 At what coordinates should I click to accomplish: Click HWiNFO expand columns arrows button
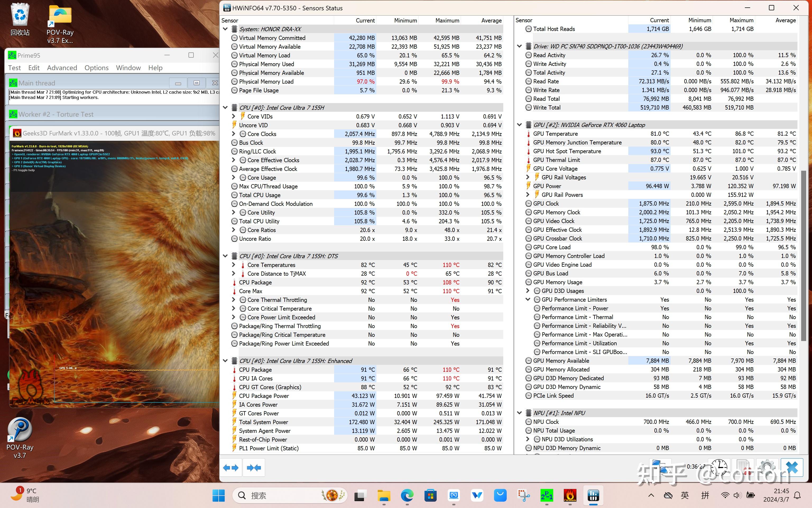230,467
